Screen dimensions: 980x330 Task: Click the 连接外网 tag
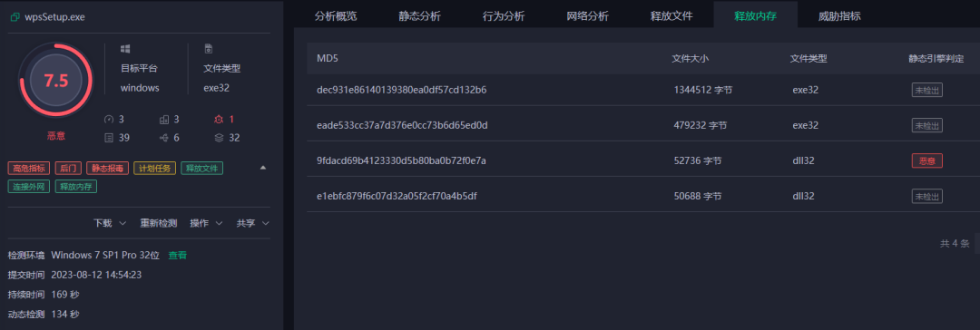[29, 186]
